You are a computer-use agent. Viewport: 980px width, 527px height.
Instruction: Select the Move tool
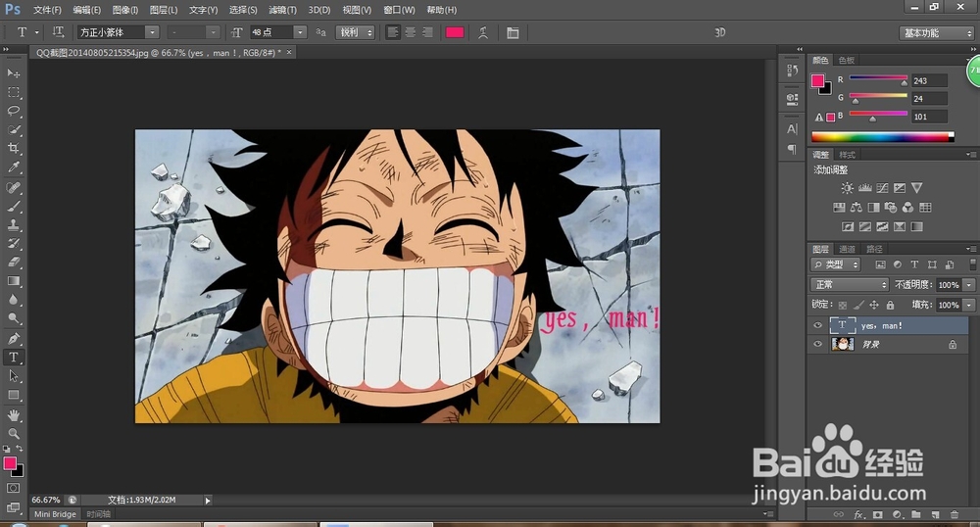(13, 73)
